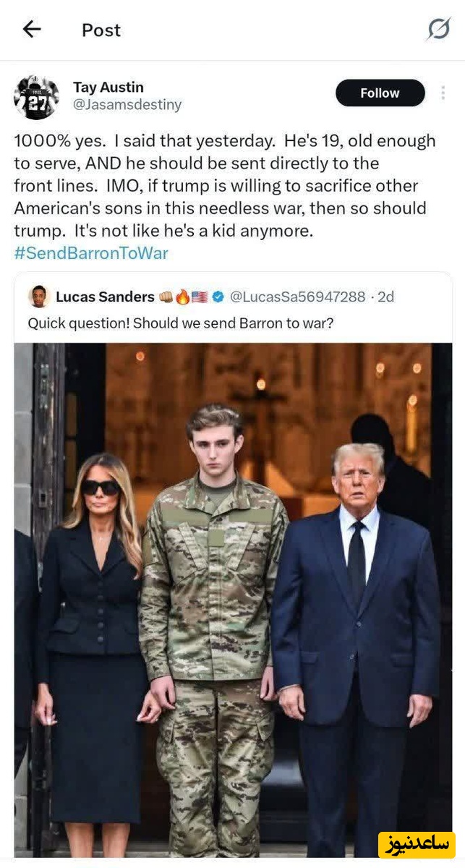465x868 pixels.
Task: Open Tay Austin's profile picture
Action: coord(36,97)
